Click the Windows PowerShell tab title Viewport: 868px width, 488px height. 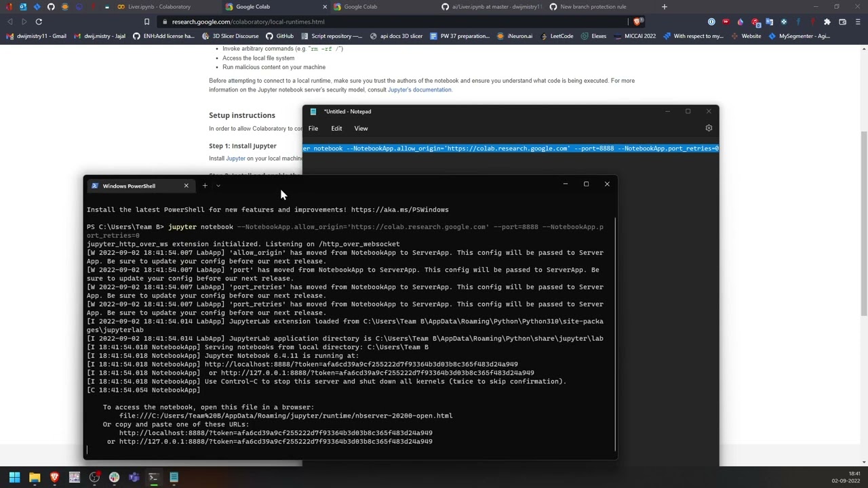[129, 186]
